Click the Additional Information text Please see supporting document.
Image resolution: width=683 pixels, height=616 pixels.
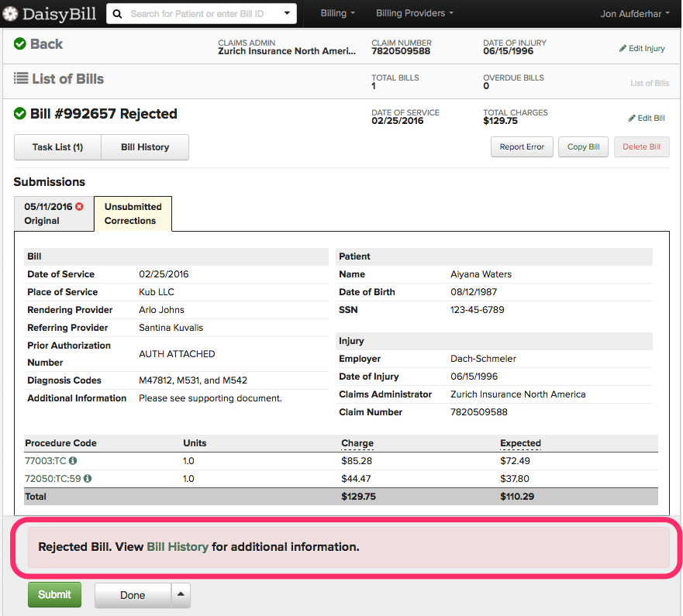(210, 398)
